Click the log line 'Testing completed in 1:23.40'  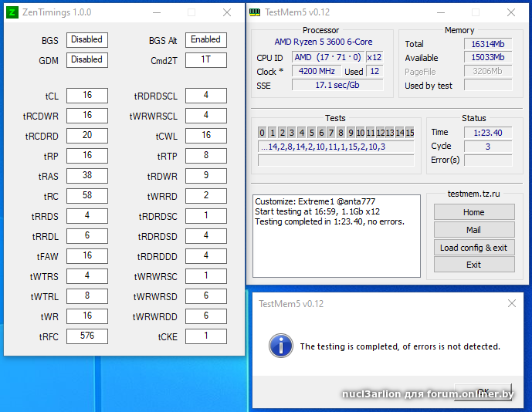coord(330,221)
